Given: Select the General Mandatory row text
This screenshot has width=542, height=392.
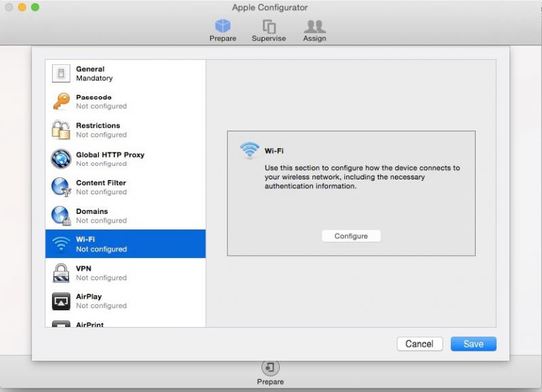Looking at the screenshot, I should click(94, 74).
